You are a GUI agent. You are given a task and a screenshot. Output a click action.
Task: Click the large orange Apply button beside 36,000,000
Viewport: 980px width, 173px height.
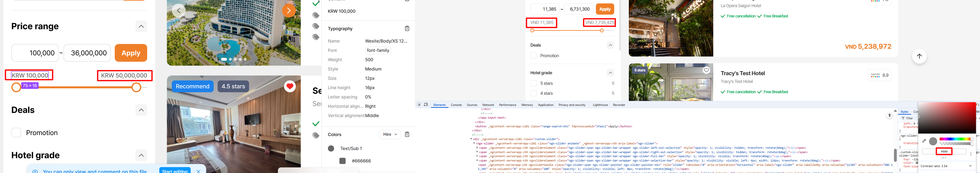(131, 53)
